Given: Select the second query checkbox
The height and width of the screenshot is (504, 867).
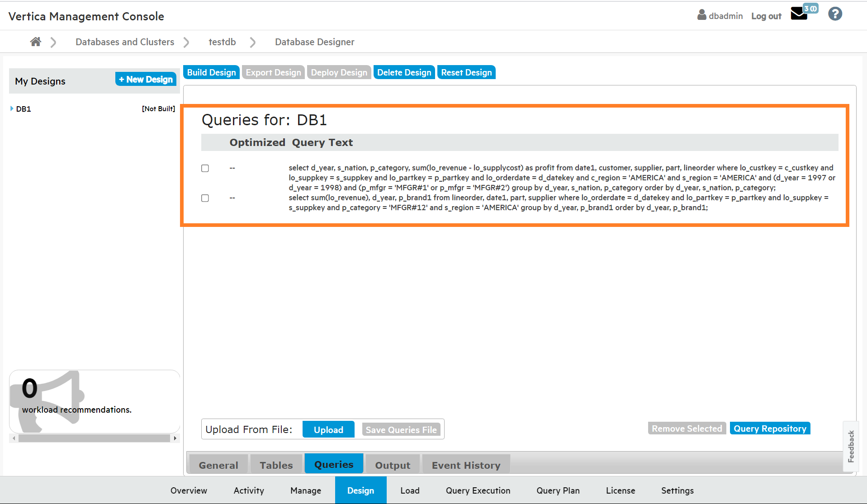Looking at the screenshot, I should tap(205, 198).
